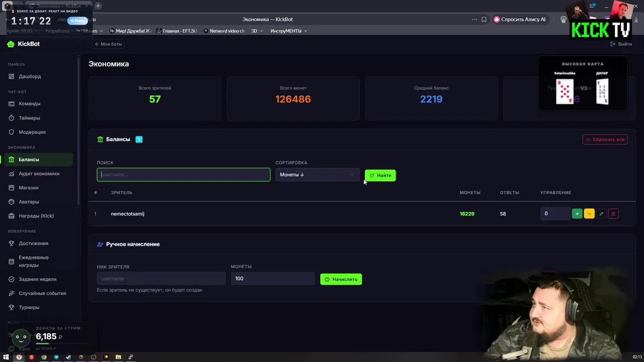Click the coin amount field showing 0
The width and height of the screenshot is (644, 362).
(x=555, y=214)
